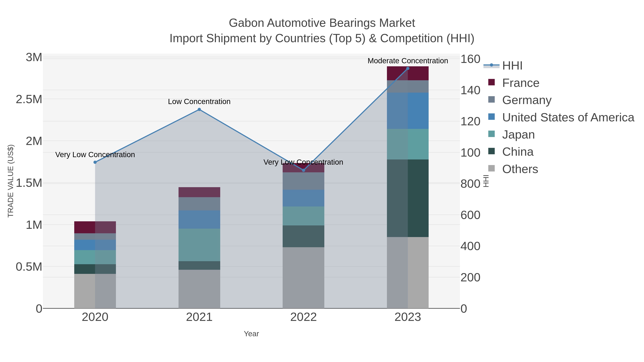Click the 'Low Concentration' annotation above 2021
The width and height of the screenshot is (644, 362).
point(199,101)
